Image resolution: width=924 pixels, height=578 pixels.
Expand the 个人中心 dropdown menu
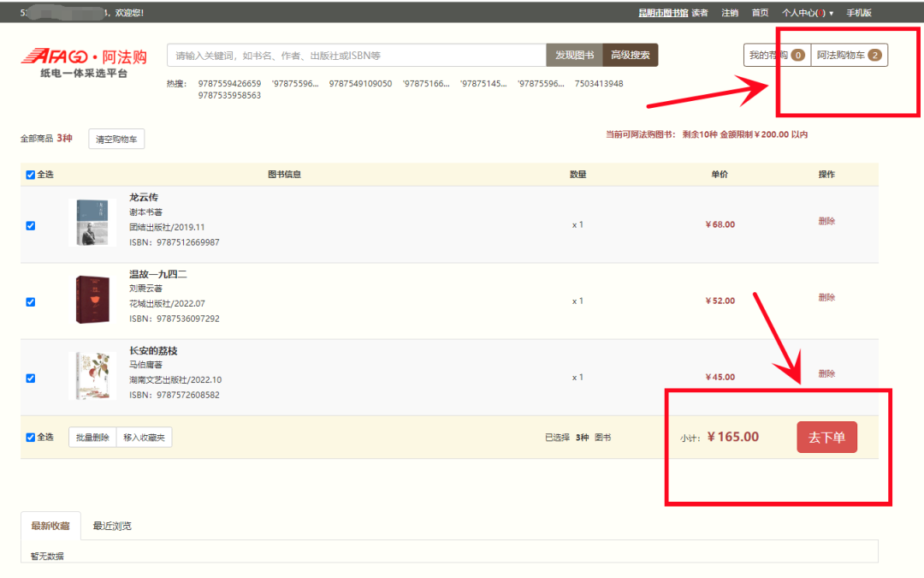click(807, 13)
